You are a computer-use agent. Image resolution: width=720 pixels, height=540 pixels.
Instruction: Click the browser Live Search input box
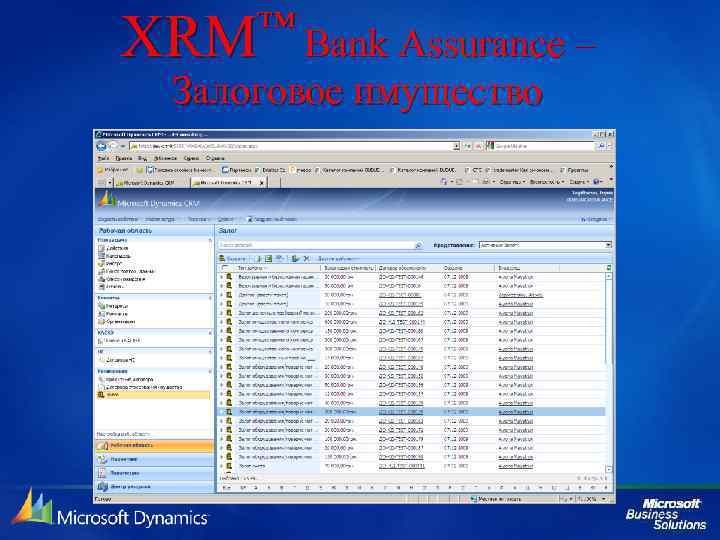[544, 146]
